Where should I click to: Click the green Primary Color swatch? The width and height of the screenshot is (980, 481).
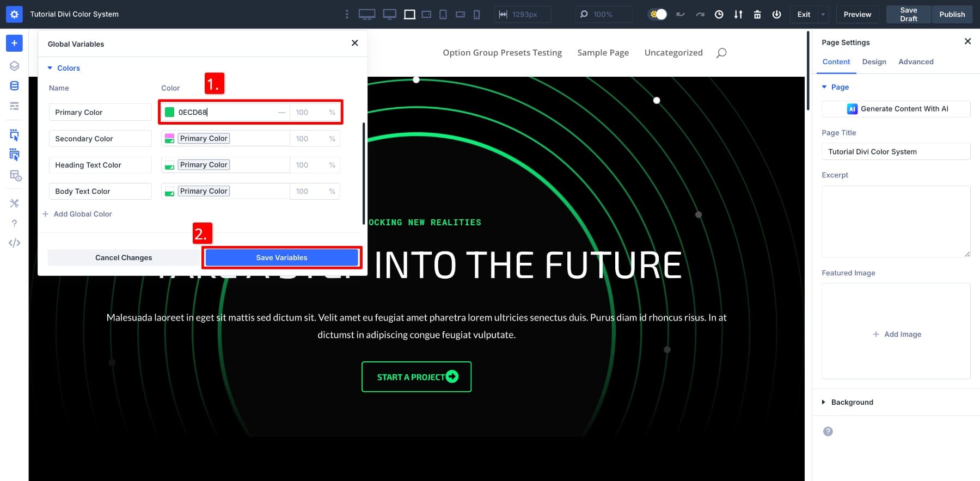pos(170,112)
